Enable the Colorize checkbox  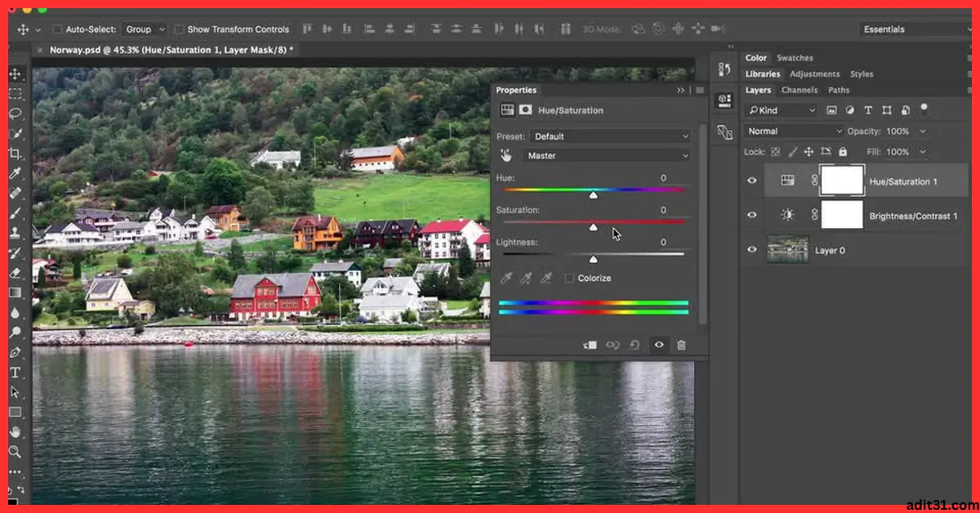[x=569, y=278]
